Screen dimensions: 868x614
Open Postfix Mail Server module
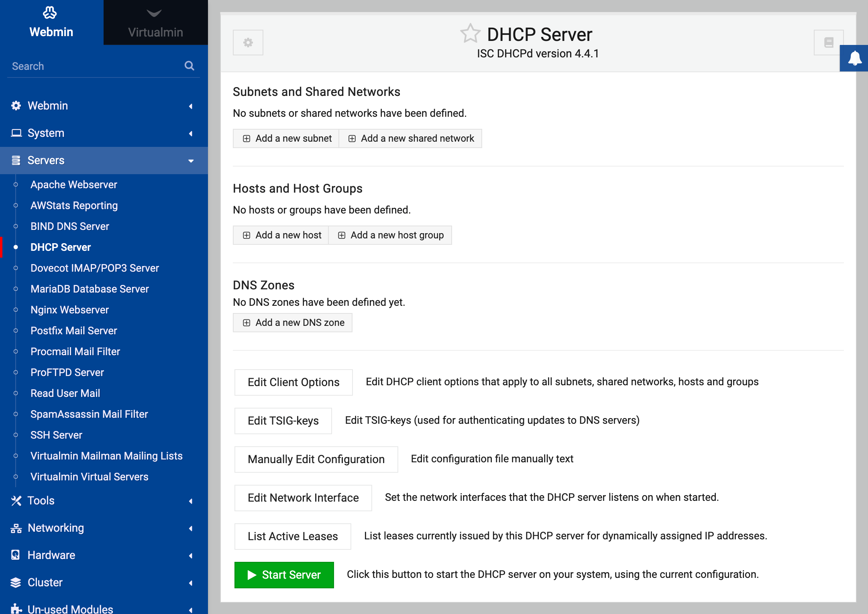pos(74,331)
